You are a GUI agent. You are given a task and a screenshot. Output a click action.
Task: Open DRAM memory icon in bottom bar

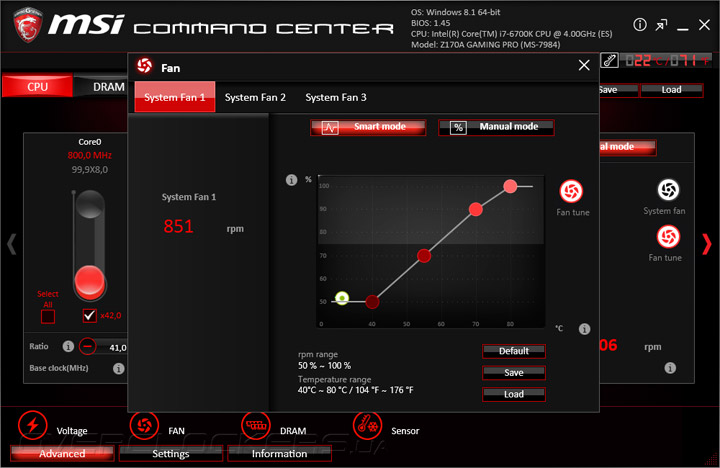[x=256, y=425]
